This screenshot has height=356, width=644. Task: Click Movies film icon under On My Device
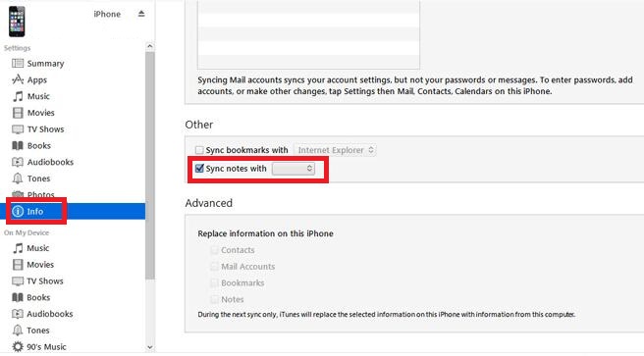tap(18, 265)
